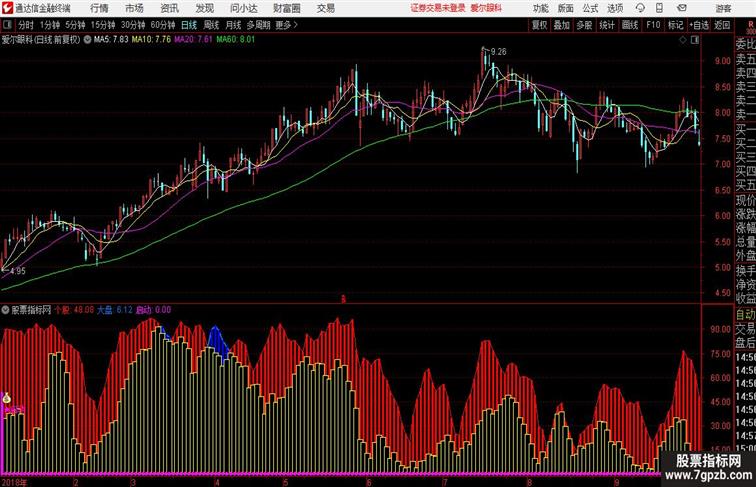
Task: Click 证券交易未登录 login status
Action: point(438,8)
